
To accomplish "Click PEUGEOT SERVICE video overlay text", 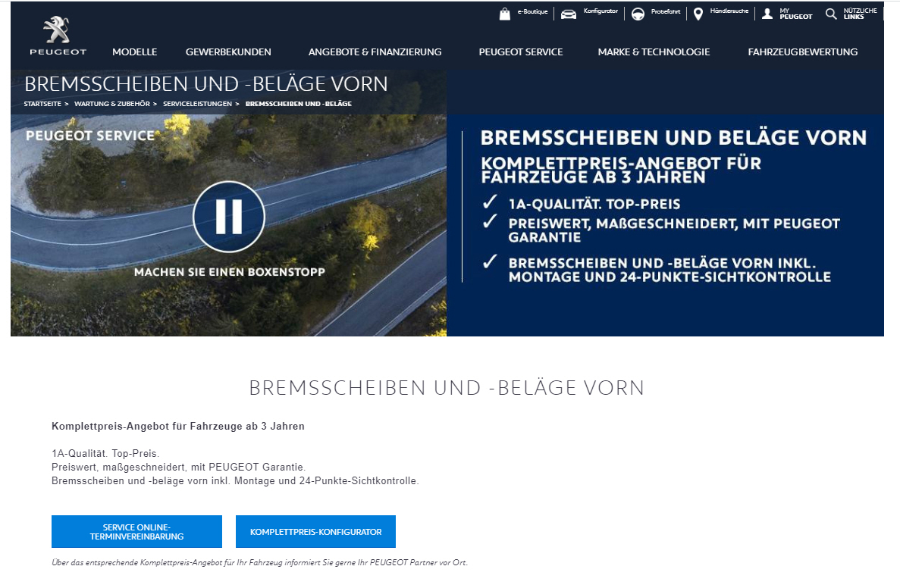I will (90, 136).
